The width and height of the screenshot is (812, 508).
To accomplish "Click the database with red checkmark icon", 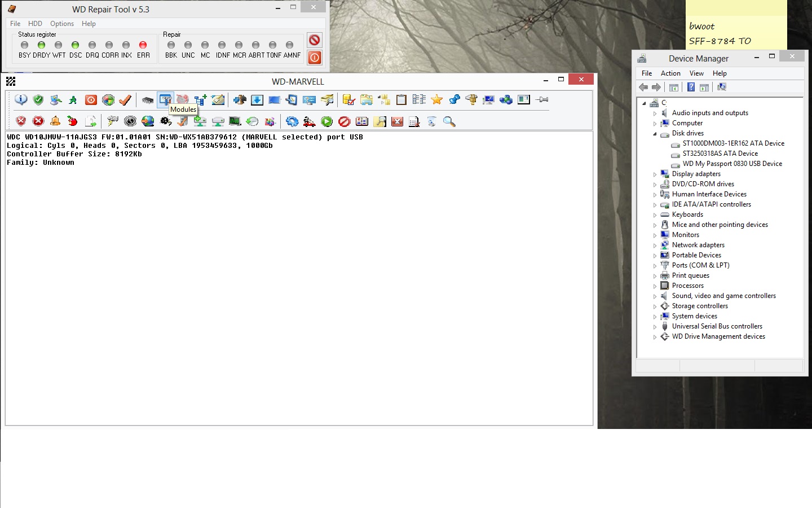I will coord(349,100).
